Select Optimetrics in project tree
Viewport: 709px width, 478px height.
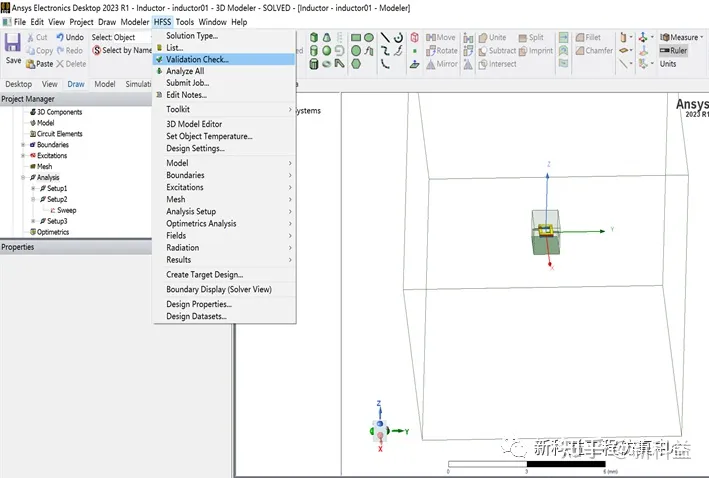tap(49, 232)
